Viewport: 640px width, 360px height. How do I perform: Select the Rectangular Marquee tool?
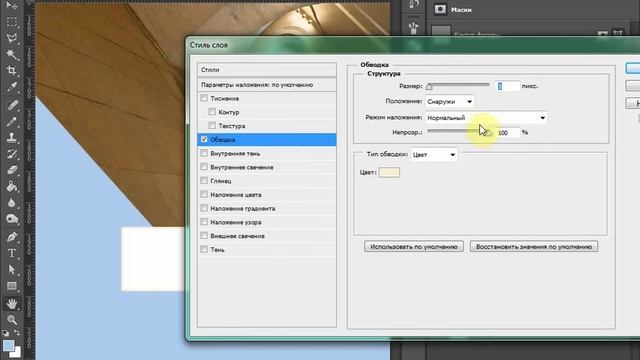(x=12, y=22)
